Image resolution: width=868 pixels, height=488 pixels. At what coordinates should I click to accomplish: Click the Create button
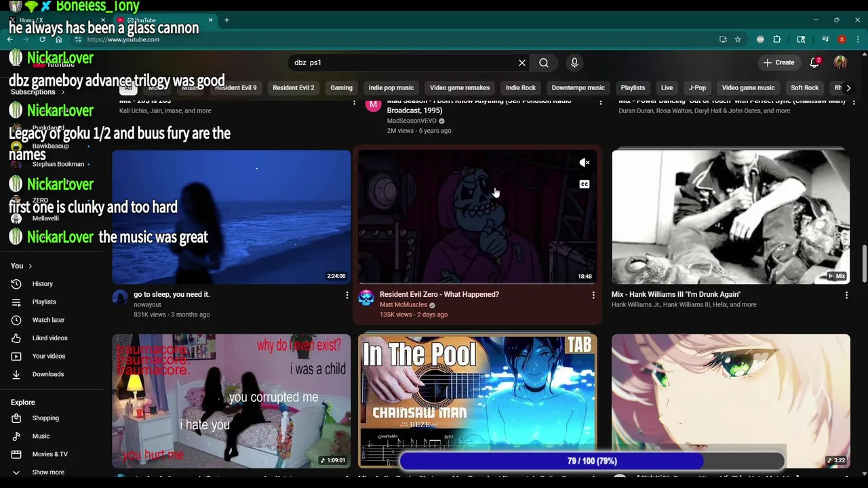coord(778,62)
